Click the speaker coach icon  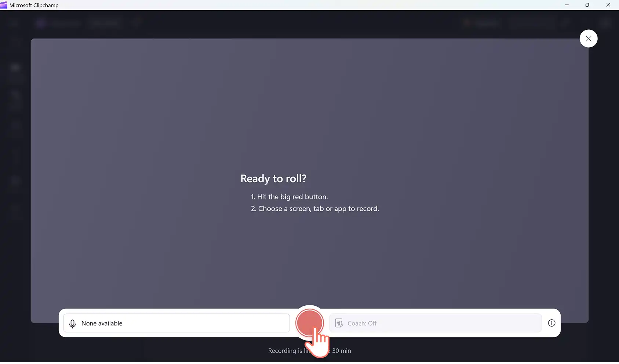[339, 323]
